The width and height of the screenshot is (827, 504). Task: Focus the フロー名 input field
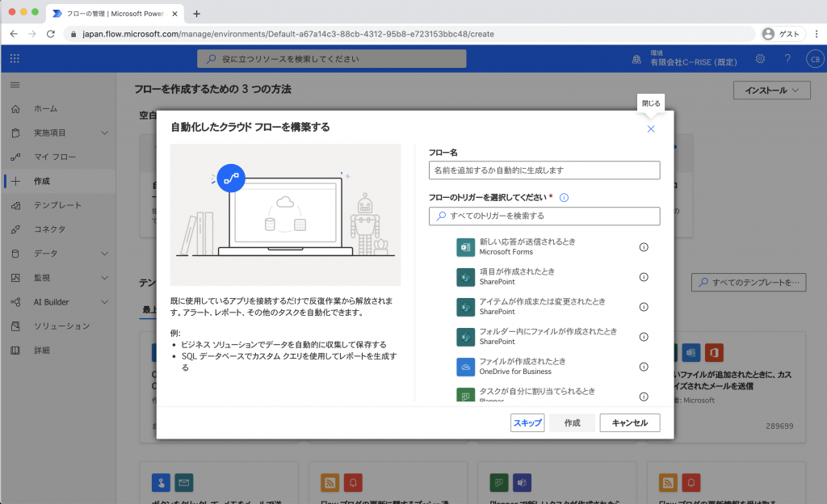click(544, 170)
